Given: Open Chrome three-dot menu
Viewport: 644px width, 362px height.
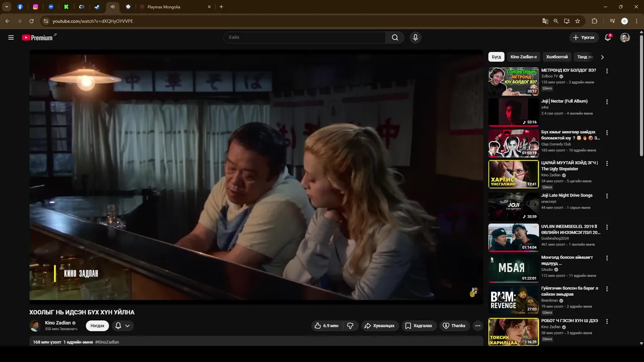Looking at the screenshot, I should tap(636, 21).
